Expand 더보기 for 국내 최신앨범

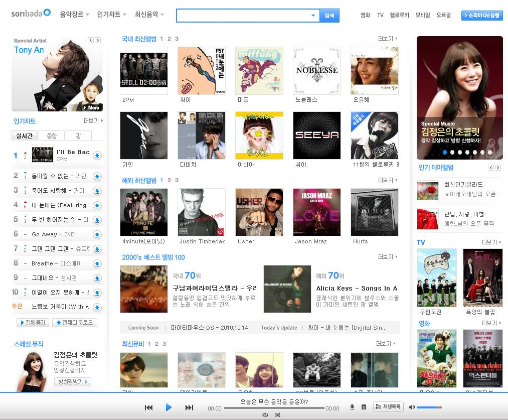[388, 39]
